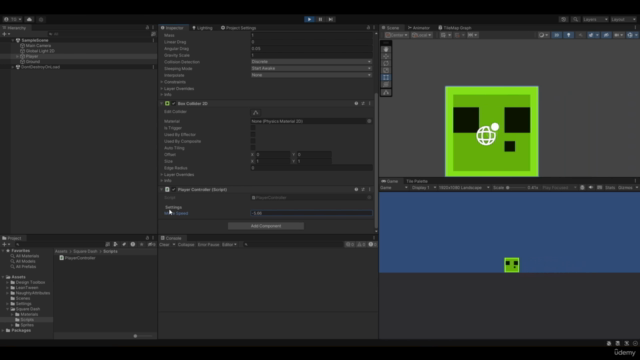Switch to the Project Settings tab
This screenshot has height=360, width=640.
point(239,28)
